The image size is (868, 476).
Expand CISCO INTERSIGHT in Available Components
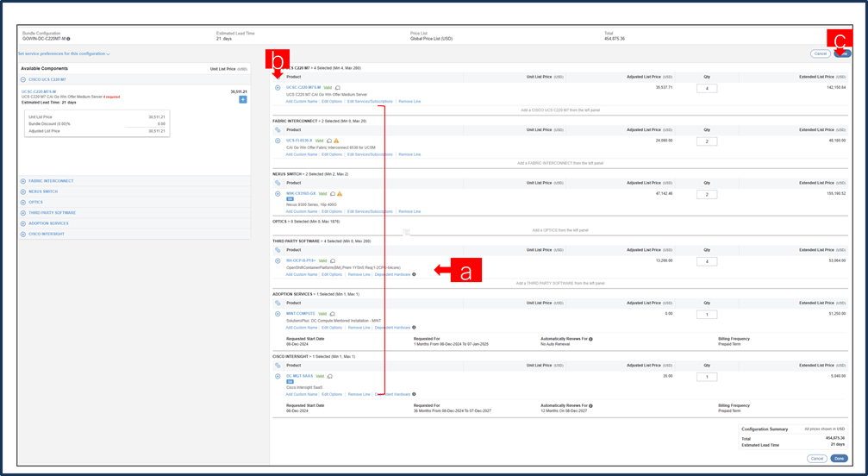pos(23,235)
